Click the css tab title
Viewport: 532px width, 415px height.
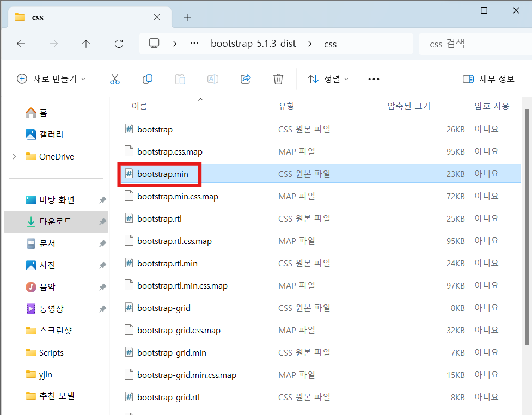coord(38,17)
